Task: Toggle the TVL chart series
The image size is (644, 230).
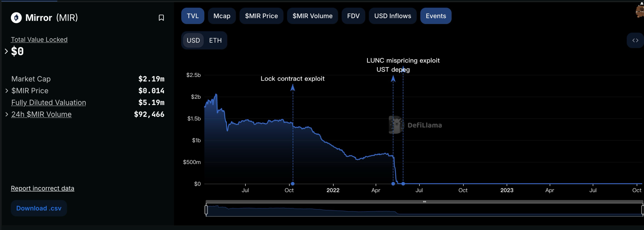Action: [193, 16]
